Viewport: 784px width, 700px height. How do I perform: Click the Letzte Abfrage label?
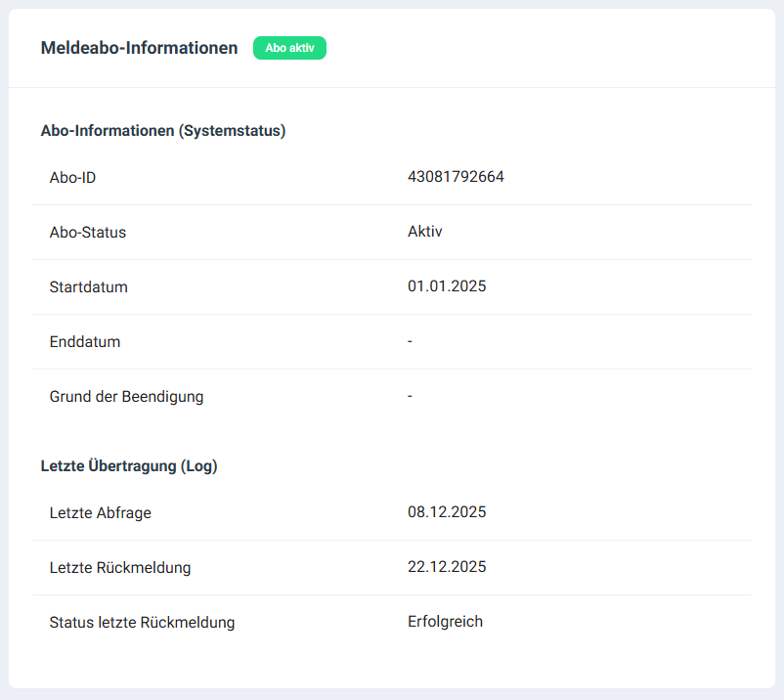[x=101, y=513]
